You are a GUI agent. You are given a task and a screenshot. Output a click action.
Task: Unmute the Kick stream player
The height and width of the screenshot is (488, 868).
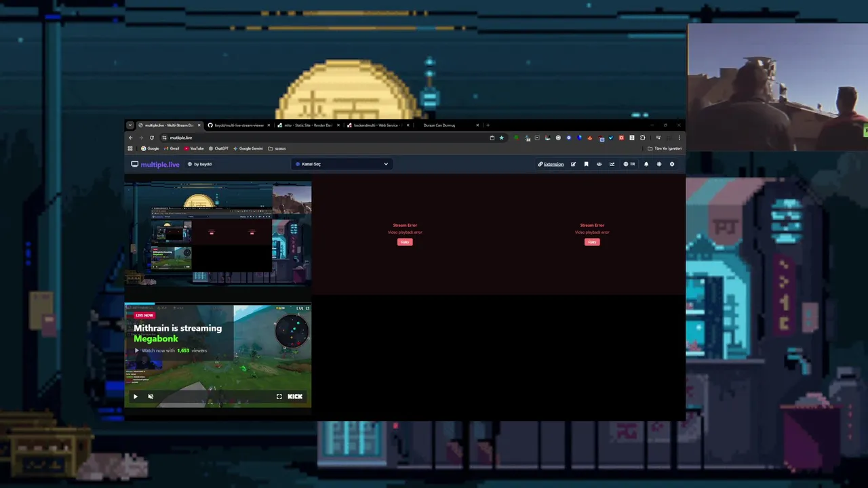point(151,396)
